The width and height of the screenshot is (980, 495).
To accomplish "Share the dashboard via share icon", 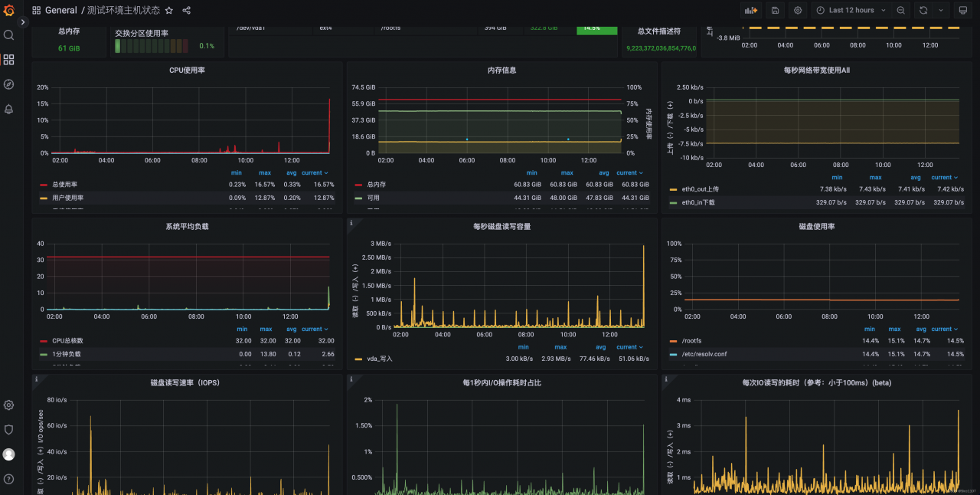I will (187, 11).
